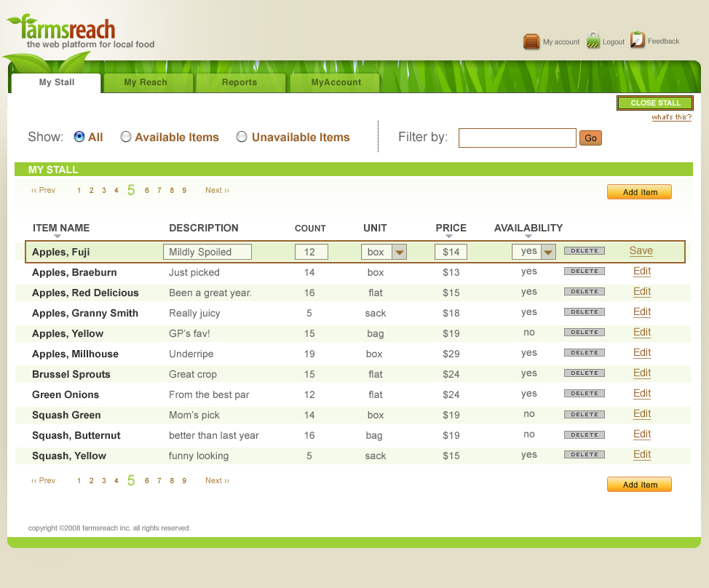Go to the Next page at top
The height and width of the screenshot is (588, 709).
tap(217, 191)
